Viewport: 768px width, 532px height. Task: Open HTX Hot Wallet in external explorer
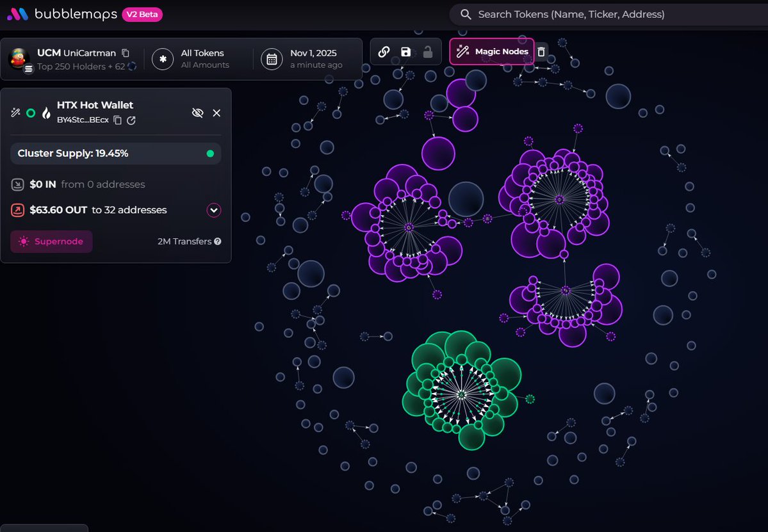pos(131,120)
